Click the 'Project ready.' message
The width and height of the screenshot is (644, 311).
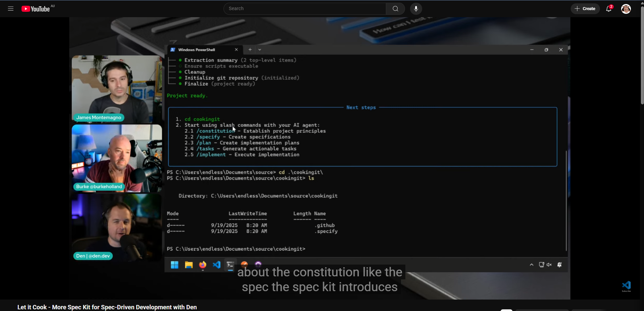point(187,96)
